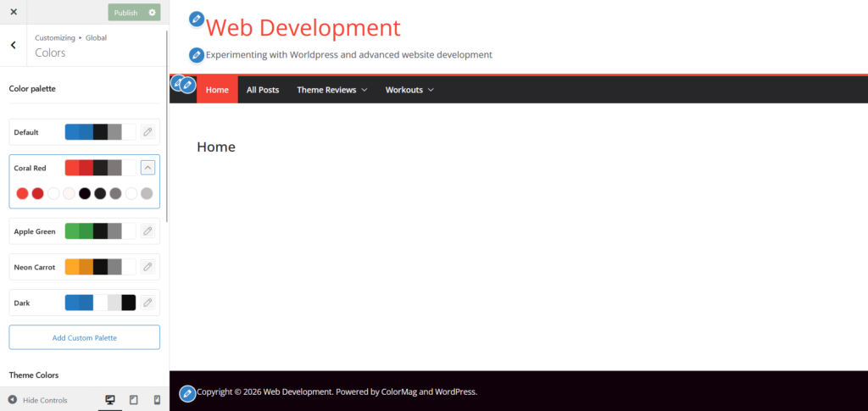Switch to mobile preview mode
Image resolution: width=868 pixels, height=411 pixels.
click(x=157, y=400)
